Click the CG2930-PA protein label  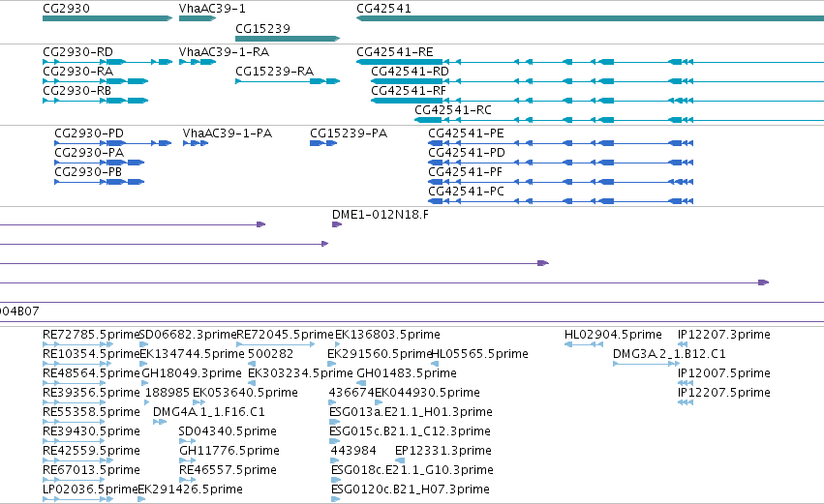tap(89, 153)
